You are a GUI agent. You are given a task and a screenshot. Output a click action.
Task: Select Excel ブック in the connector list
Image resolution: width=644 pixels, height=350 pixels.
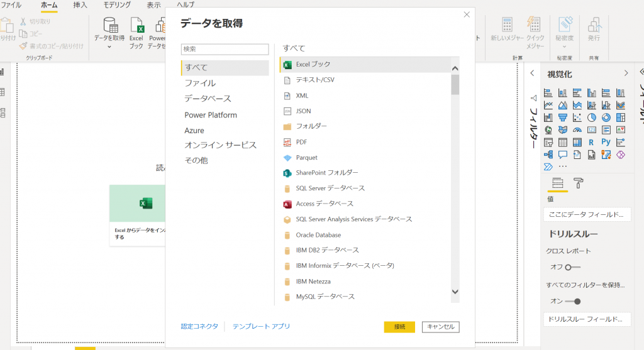point(365,65)
